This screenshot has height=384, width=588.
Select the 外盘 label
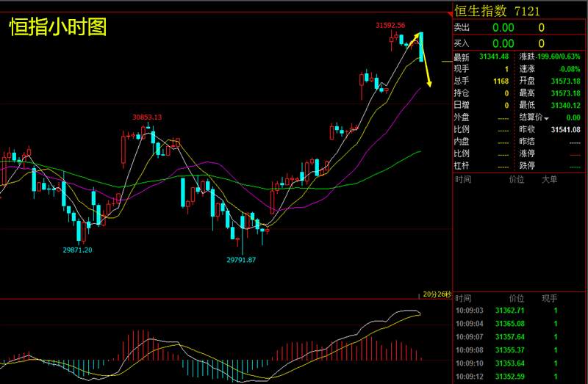pos(462,117)
